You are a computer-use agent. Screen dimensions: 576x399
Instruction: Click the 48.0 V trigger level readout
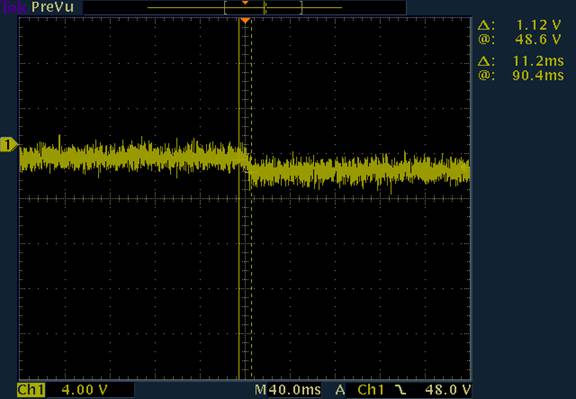(x=447, y=390)
